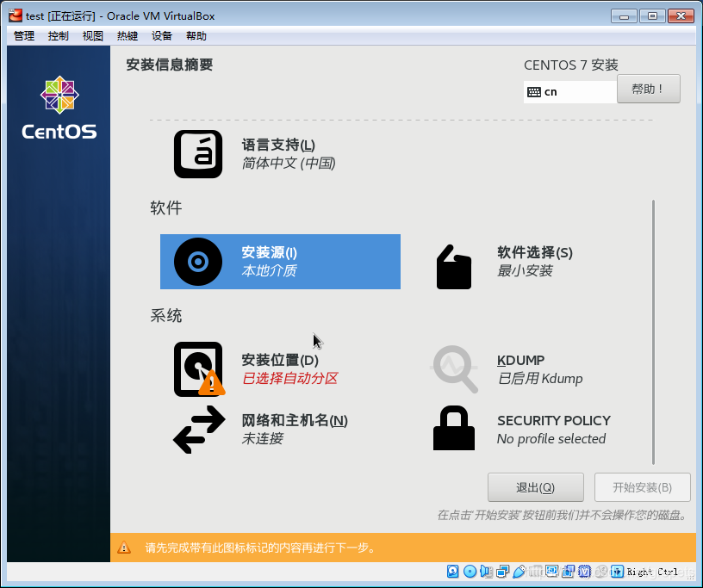
Task: Click the 本地介质 local media text
Action: click(x=269, y=270)
